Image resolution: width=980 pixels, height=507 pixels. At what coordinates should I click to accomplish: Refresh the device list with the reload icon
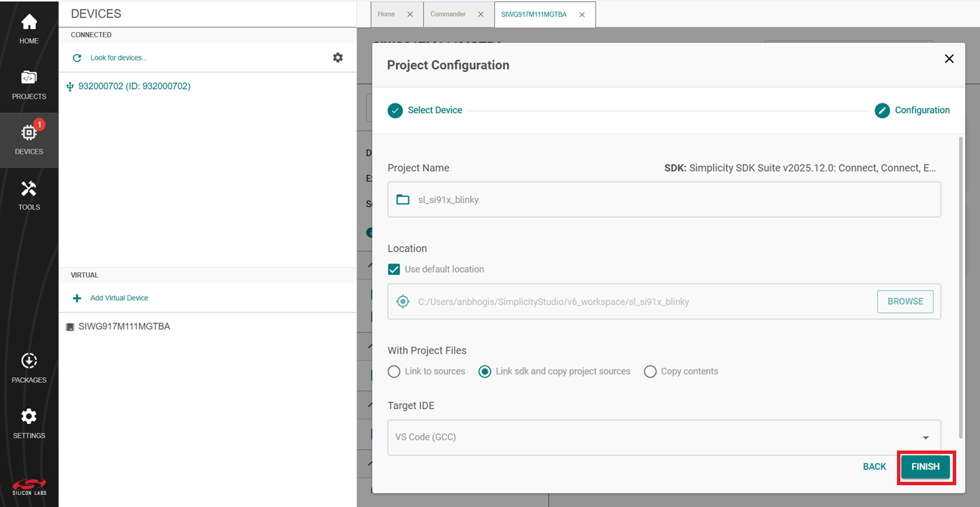[77, 57]
